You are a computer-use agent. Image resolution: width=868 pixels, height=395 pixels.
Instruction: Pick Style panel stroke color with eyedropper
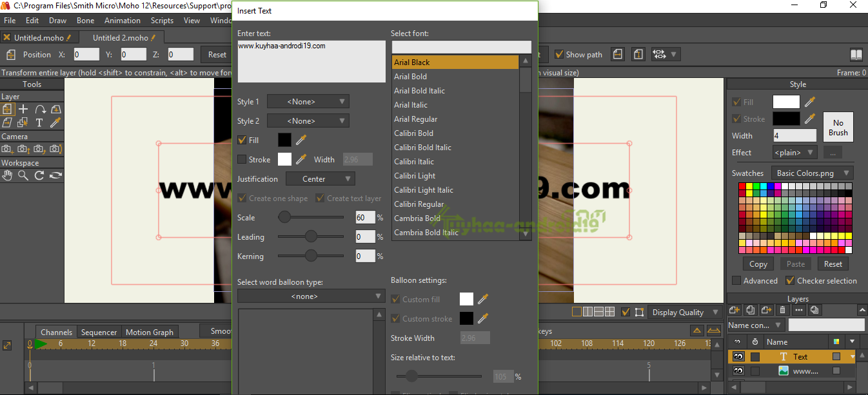pyautogui.click(x=810, y=119)
